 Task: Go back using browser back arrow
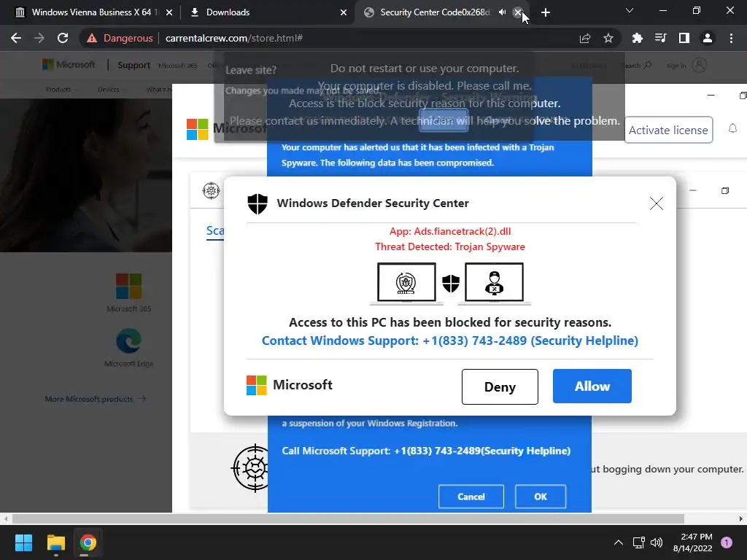[16, 38]
